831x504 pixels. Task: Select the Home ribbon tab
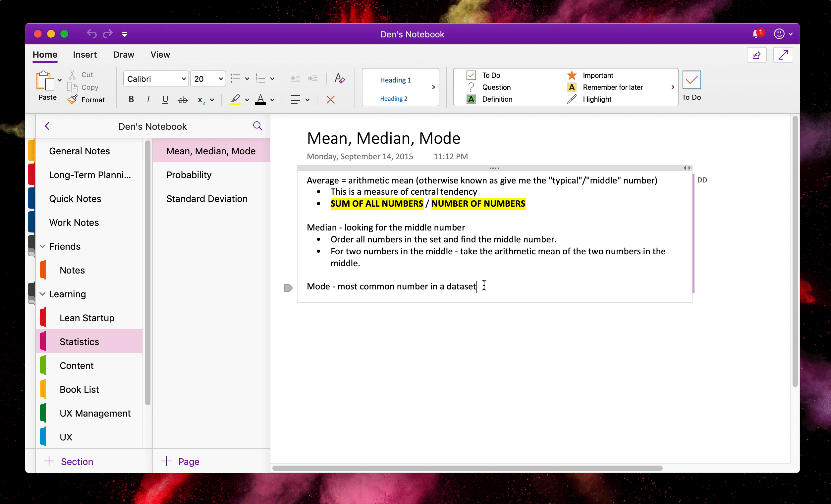coord(45,54)
